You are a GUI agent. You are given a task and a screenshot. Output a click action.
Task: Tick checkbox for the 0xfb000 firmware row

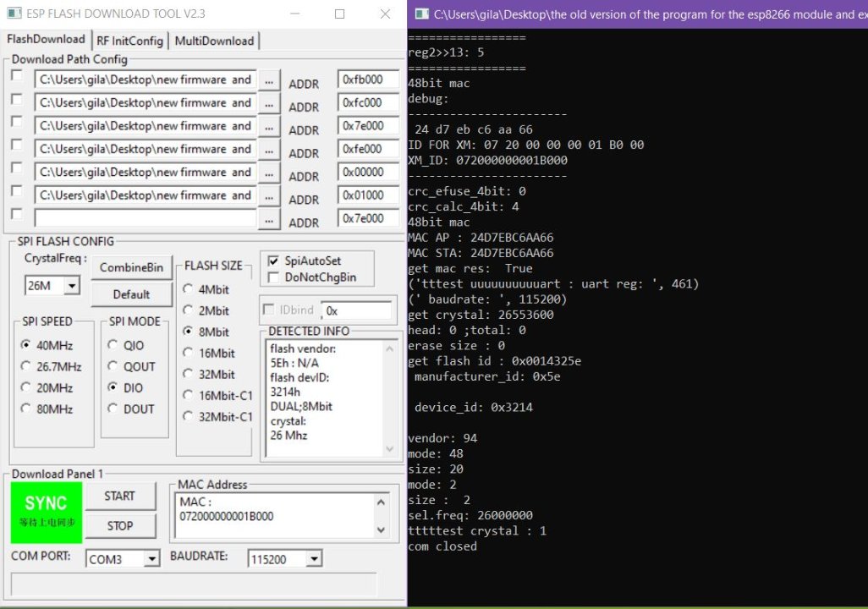tap(17, 75)
